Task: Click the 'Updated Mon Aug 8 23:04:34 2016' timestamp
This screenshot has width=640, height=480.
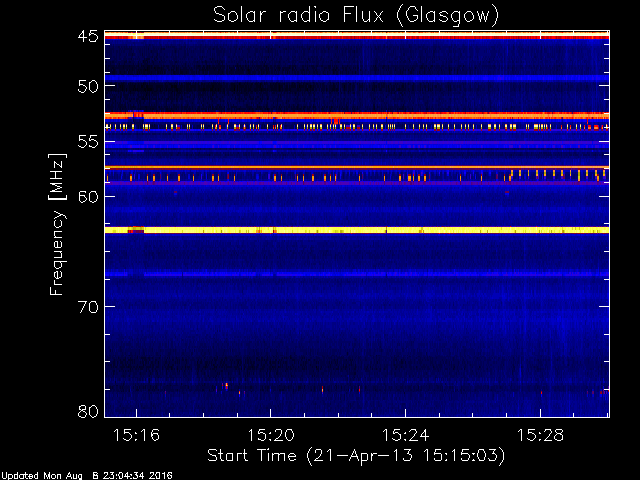Action: pyautogui.click(x=87, y=476)
